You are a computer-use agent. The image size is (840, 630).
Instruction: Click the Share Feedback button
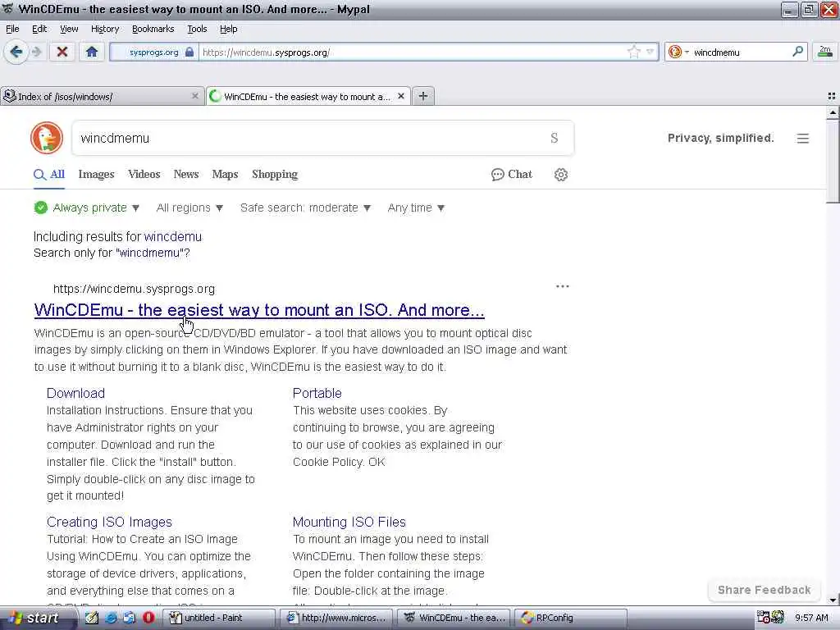click(764, 590)
